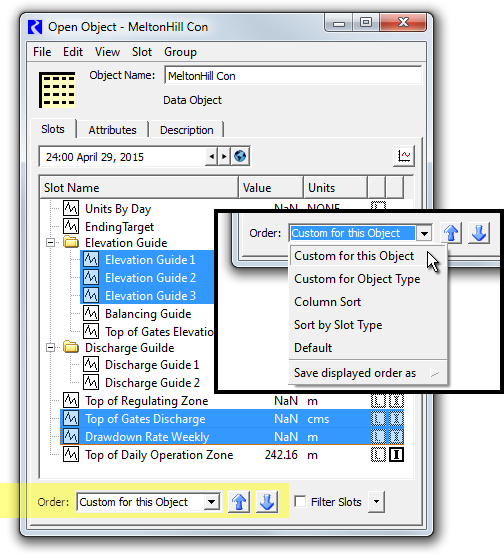Step date forward with the right arrow
This screenshot has height=556, width=504.
(x=224, y=156)
